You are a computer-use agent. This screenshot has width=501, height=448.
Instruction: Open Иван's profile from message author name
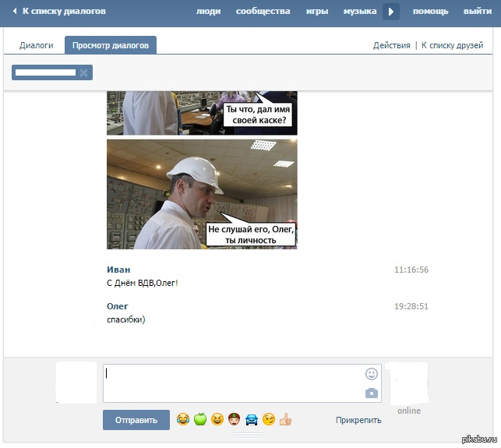pos(118,270)
